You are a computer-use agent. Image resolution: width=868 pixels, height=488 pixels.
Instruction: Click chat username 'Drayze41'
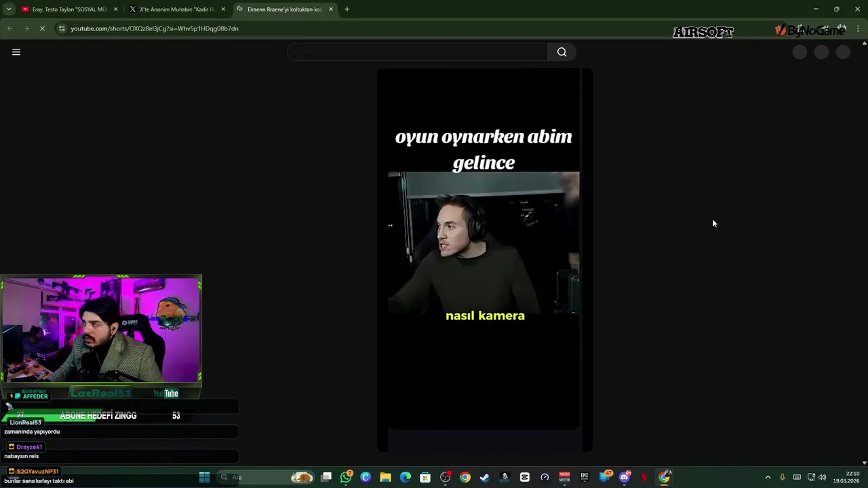[x=29, y=447]
